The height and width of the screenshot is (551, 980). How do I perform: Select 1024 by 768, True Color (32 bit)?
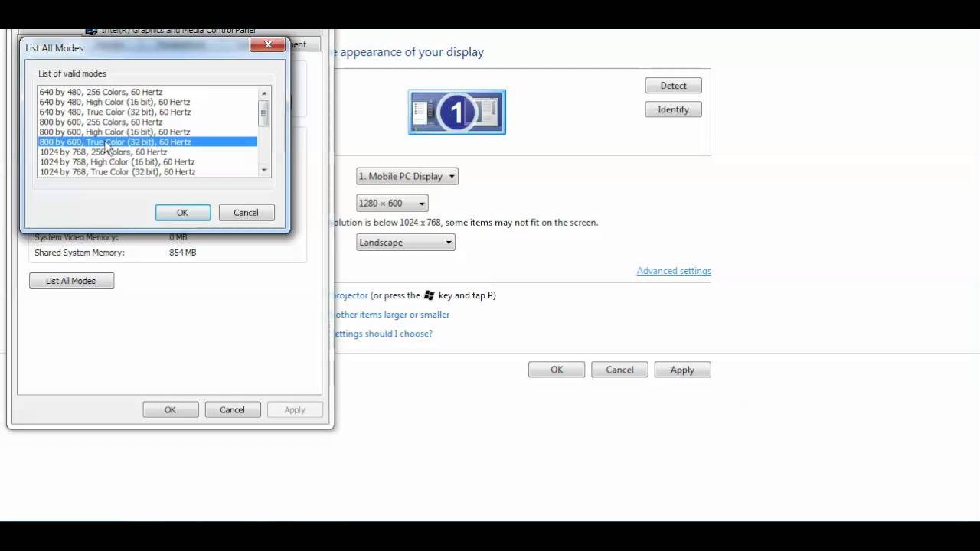(148, 171)
